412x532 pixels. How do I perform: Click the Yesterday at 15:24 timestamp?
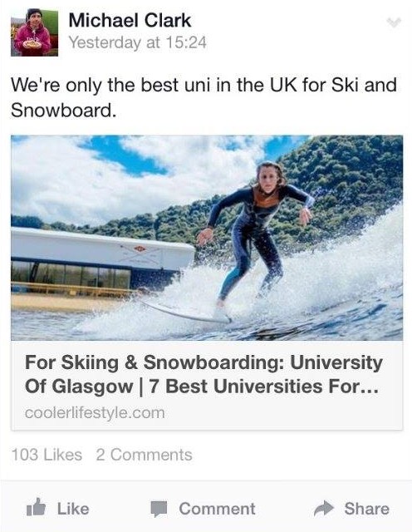(x=137, y=42)
